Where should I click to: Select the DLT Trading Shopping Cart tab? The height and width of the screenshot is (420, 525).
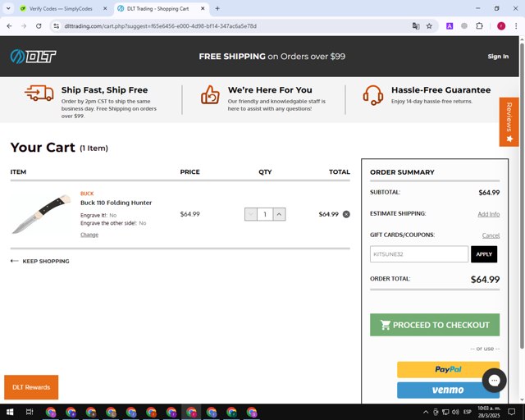tap(157, 9)
